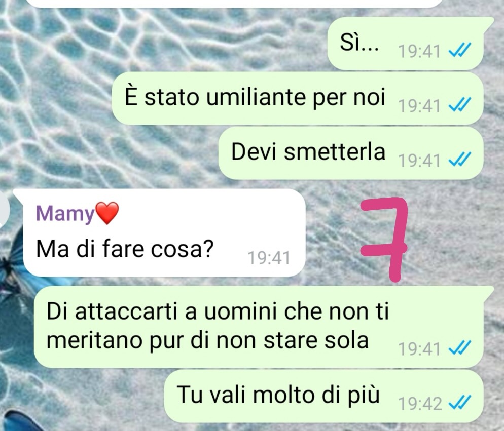Select the 'Tu vali molto di più' bubble
This screenshot has height=431, width=504.
324,396
